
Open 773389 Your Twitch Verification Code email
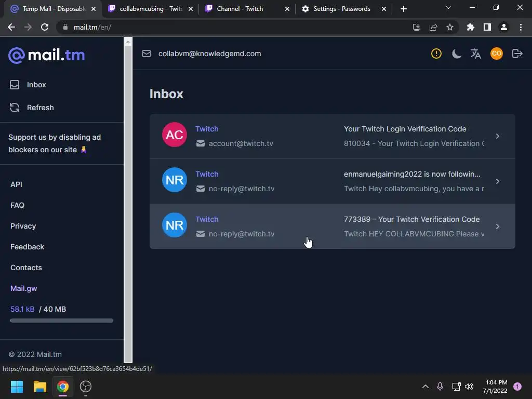(x=332, y=227)
